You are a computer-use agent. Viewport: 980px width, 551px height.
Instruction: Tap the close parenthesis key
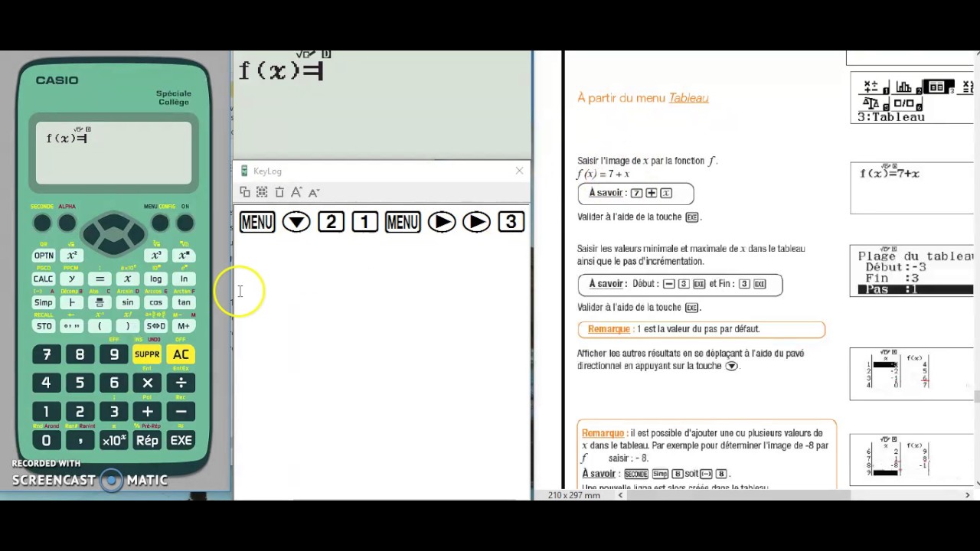[x=127, y=326]
